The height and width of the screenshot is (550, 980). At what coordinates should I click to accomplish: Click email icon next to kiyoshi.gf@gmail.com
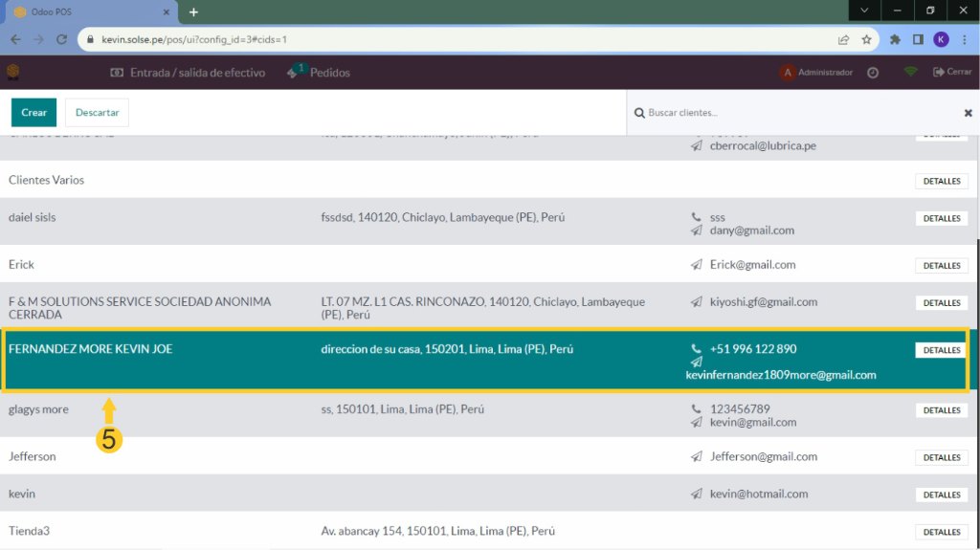pyautogui.click(x=696, y=302)
